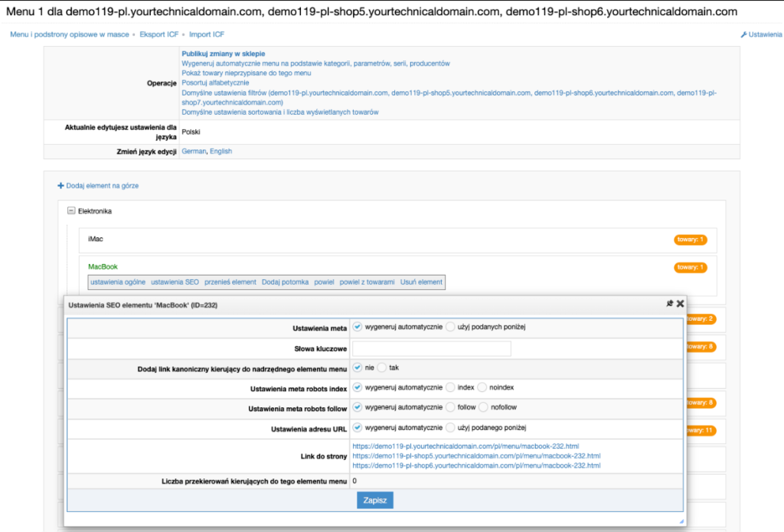
Task: Choose 'Dodaj potomka' in the MacBook toolbar
Action: click(x=285, y=282)
